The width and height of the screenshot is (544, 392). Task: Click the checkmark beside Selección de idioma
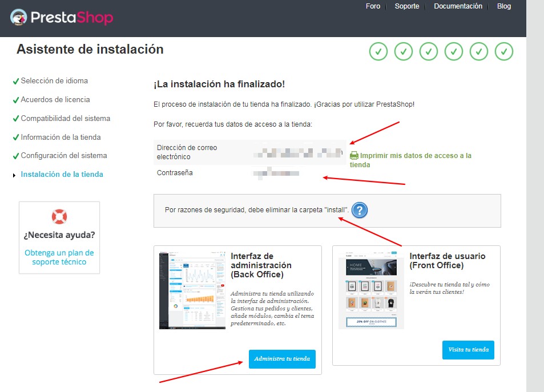pos(15,82)
